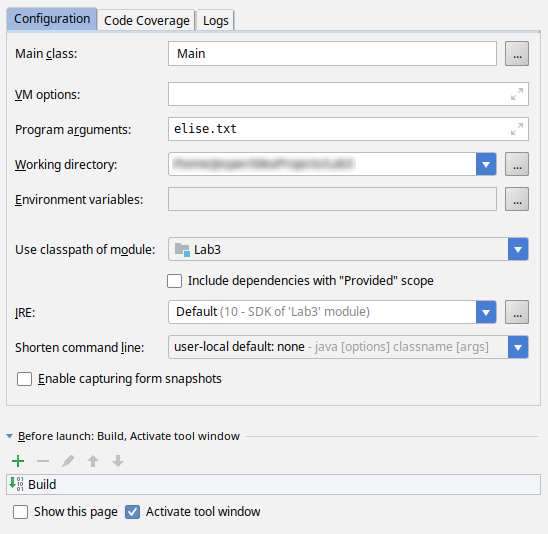Browse for Main class with ellipsis button

point(517,53)
